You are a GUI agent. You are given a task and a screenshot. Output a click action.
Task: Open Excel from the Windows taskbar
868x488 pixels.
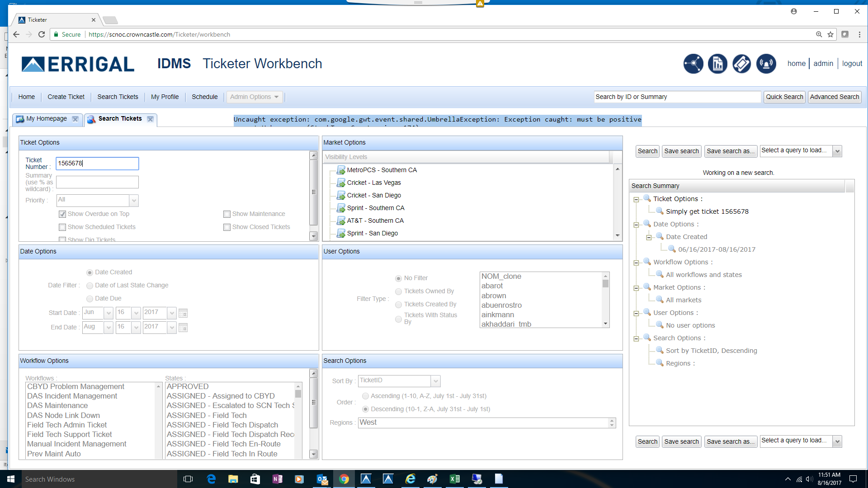point(454,479)
